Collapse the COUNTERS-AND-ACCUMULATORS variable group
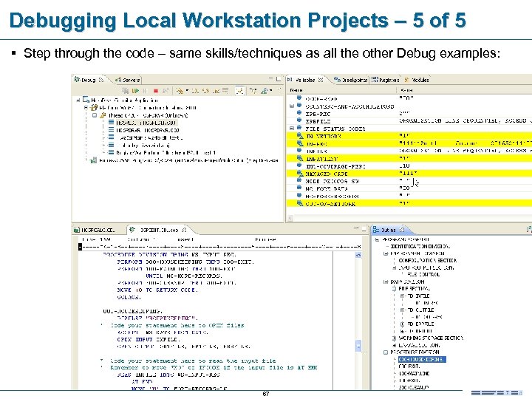This screenshot has width=532, height=399. tap(292, 106)
